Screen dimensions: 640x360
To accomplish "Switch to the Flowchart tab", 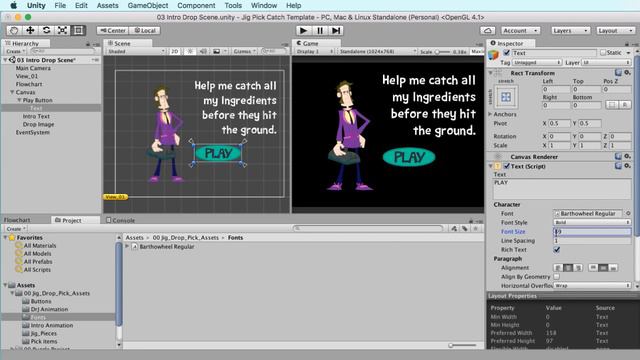I will point(17,220).
